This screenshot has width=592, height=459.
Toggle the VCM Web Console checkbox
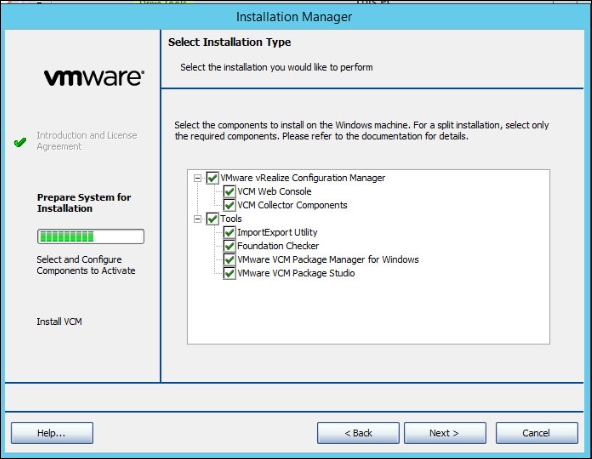point(229,191)
